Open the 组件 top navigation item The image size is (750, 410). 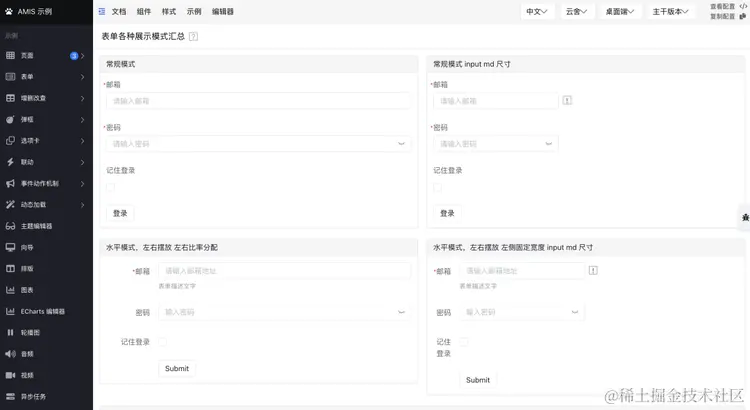[x=144, y=11]
